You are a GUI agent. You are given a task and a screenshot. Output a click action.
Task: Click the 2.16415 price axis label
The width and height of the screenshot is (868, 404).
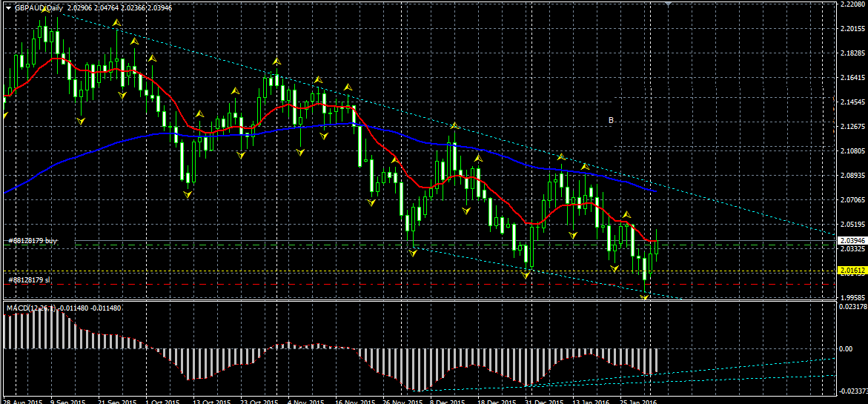click(852, 78)
